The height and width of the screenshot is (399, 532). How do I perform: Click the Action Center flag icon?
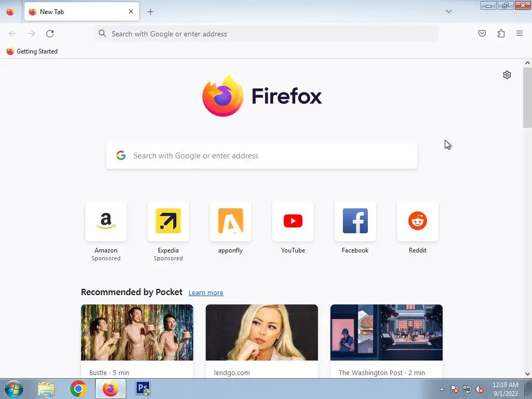(454, 389)
